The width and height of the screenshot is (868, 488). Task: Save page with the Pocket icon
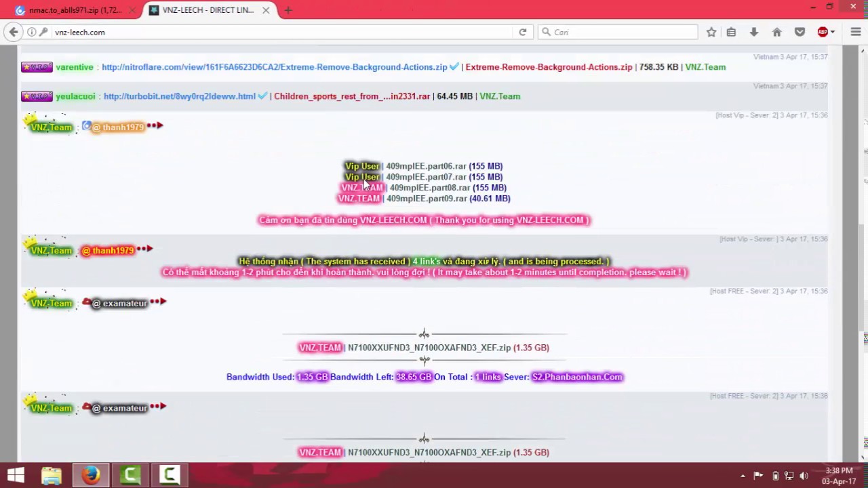tap(800, 32)
